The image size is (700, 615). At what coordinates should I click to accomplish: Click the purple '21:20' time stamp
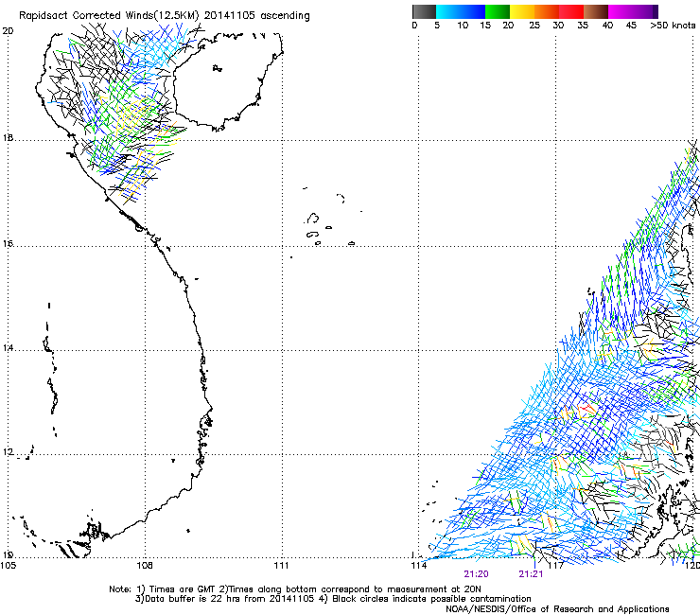point(476,574)
